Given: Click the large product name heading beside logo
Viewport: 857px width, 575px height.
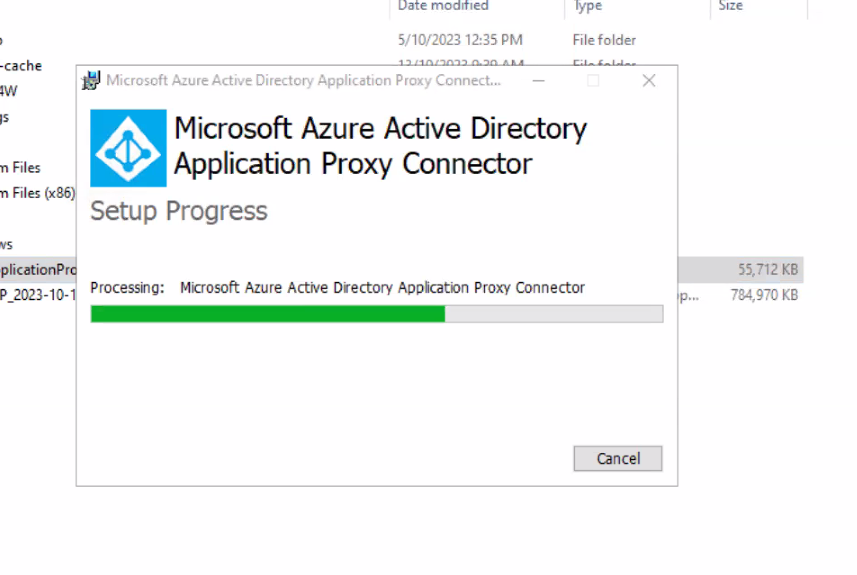Looking at the screenshot, I should click(380, 146).
